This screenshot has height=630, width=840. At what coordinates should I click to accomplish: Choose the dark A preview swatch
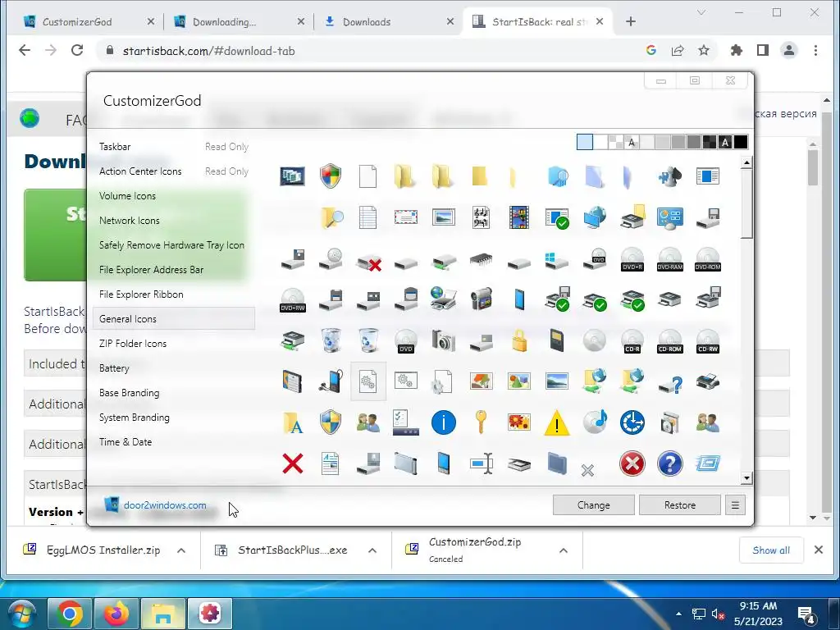point(725,142)
